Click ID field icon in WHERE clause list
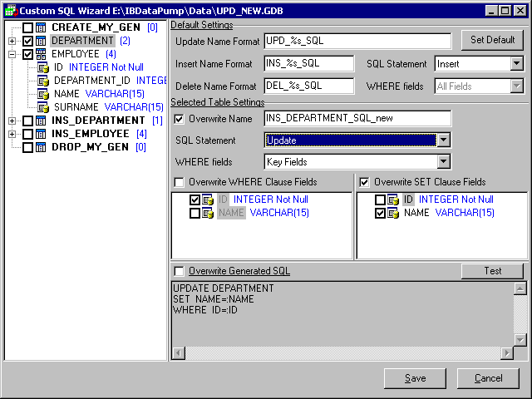532x399 pixels. [208, 199]
